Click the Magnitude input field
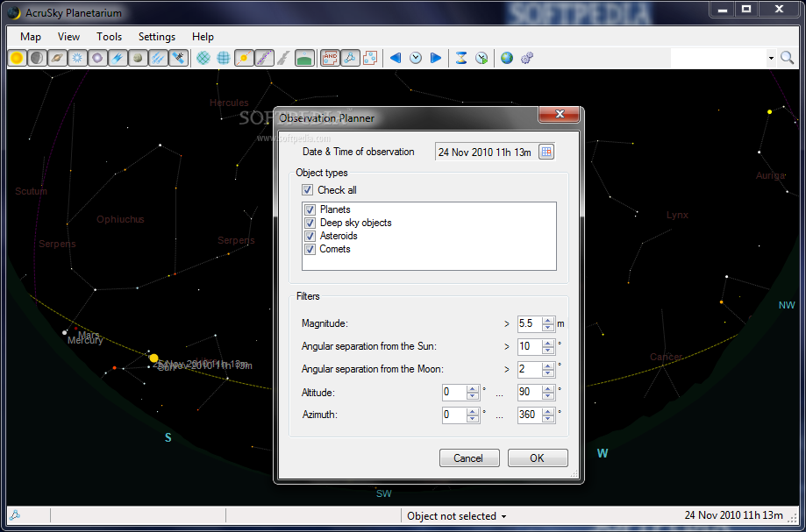806x532 pixels. pos(531,324)
